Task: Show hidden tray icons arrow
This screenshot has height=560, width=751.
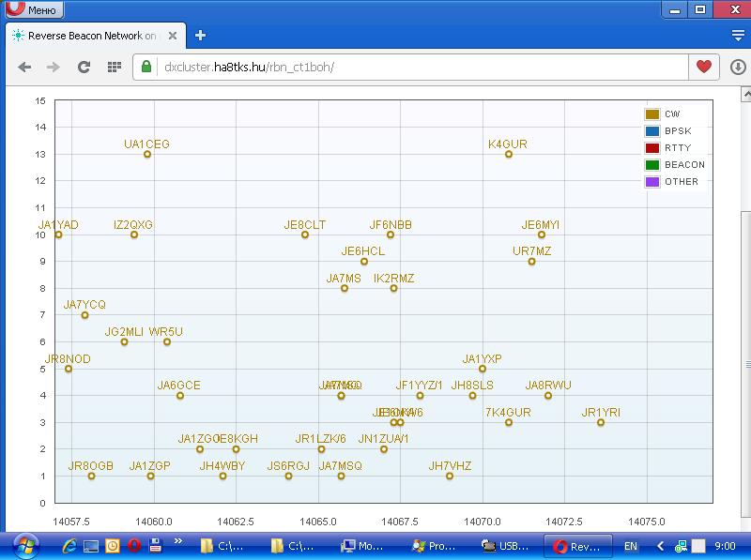Action: tap(661, 546)
